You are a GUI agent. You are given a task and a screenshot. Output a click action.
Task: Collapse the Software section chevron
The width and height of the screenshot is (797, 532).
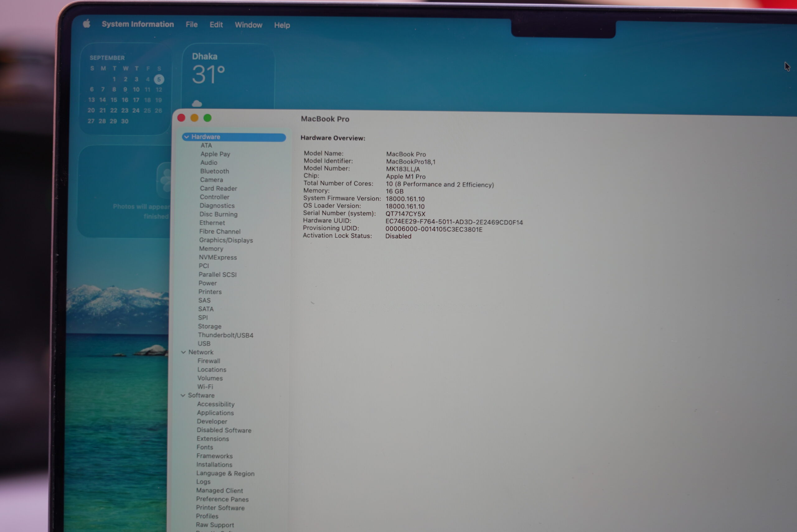click(183, 395)
